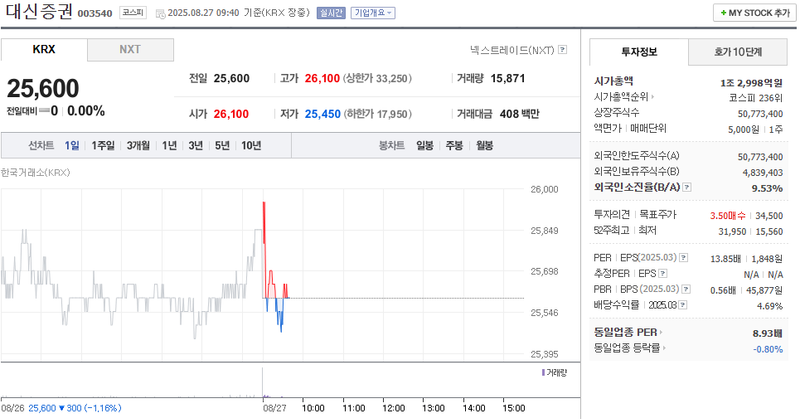Click help icon beside 추정PER EPS

pos(663,274)
